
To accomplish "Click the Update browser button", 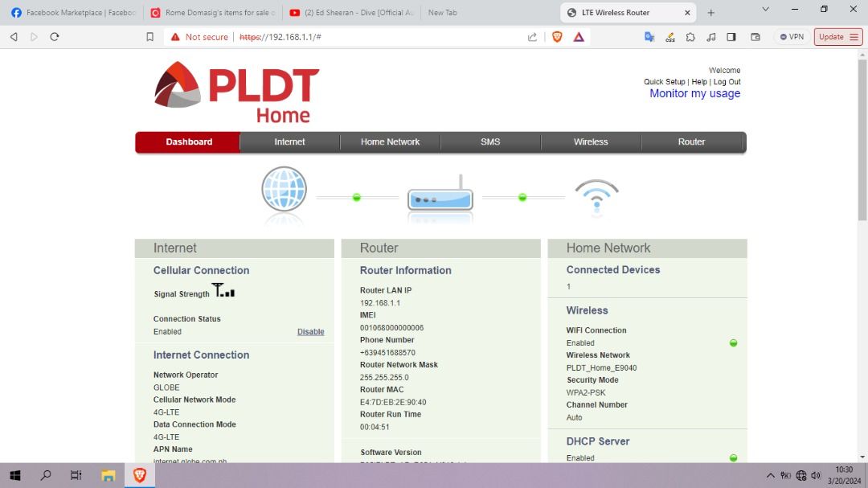I will [837, 36].
